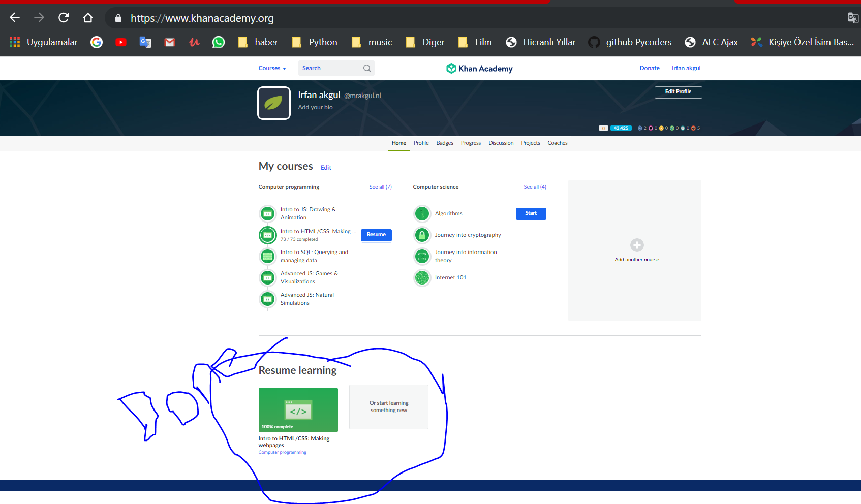Go back with the browser back arrow

pyautogui.click(x=15, y=18)
